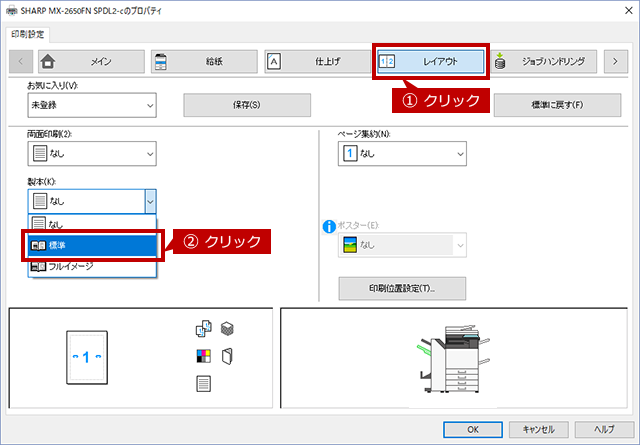Click 標準に戻す(F) button

coord(558,105)
